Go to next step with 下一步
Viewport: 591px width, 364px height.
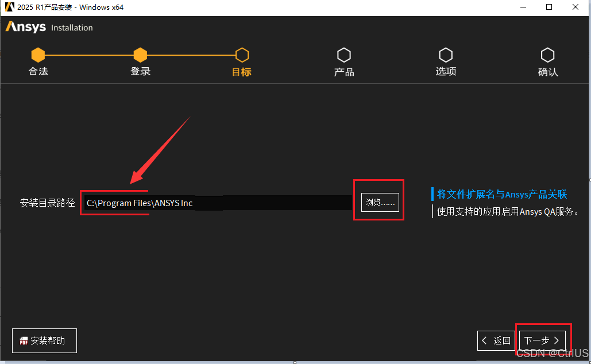click(x=542, y=340)
